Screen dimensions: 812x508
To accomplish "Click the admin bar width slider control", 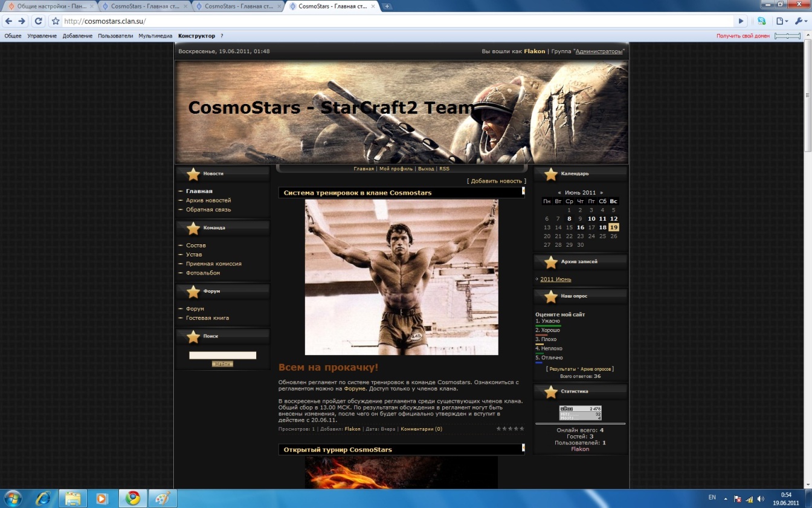I will 787,36.
